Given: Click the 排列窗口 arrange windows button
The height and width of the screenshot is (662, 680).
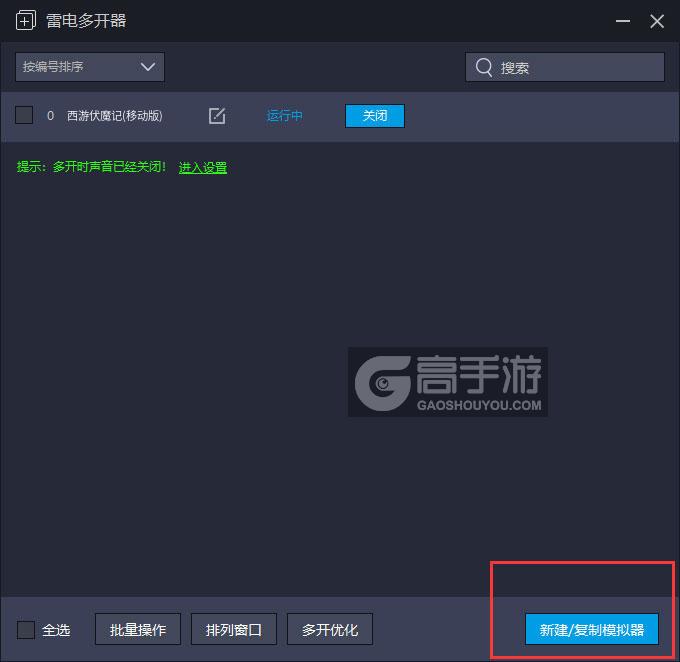Looking at the screenshot, I should (234, 629).
